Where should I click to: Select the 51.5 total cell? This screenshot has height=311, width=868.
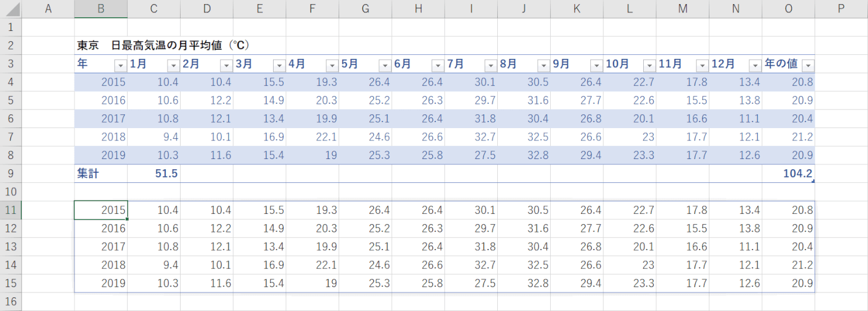pos(154,174)
